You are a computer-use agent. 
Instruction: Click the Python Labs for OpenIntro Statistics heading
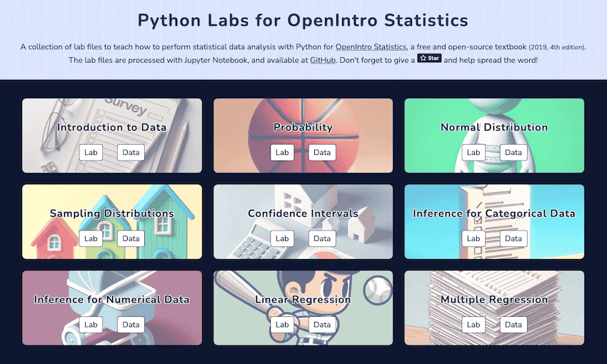click(x=303, y=20)
